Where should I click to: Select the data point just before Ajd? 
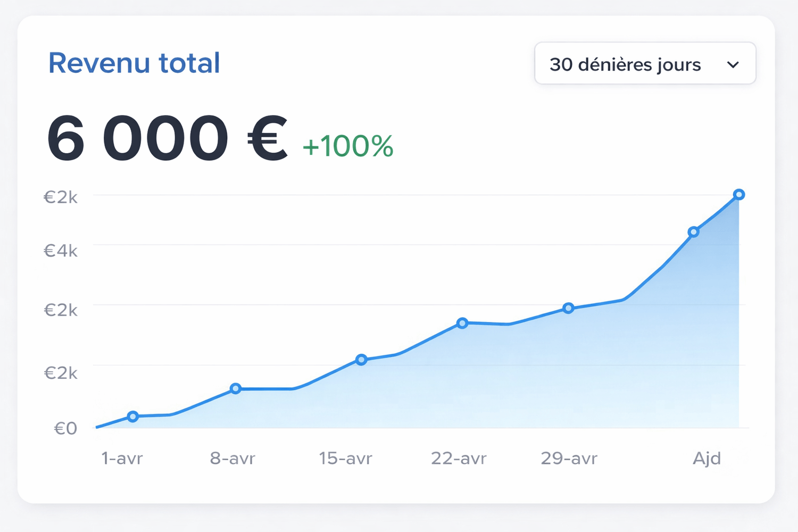pyautogui.click(x=693, y=232)
